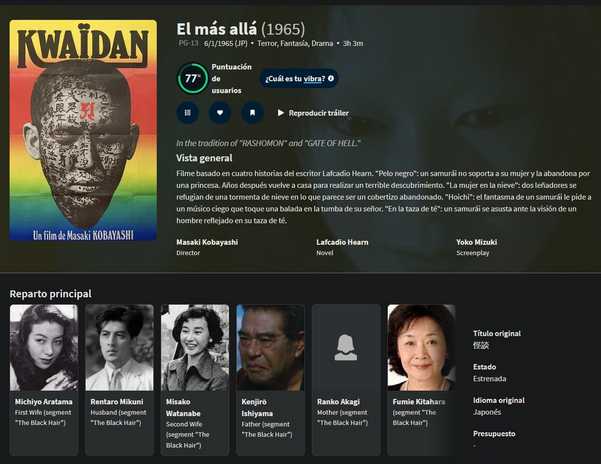Click Ranko Akagi's placeholder avatar icon
The width and height of the screenshot is (601, 464).
click(x=346, y=348)
